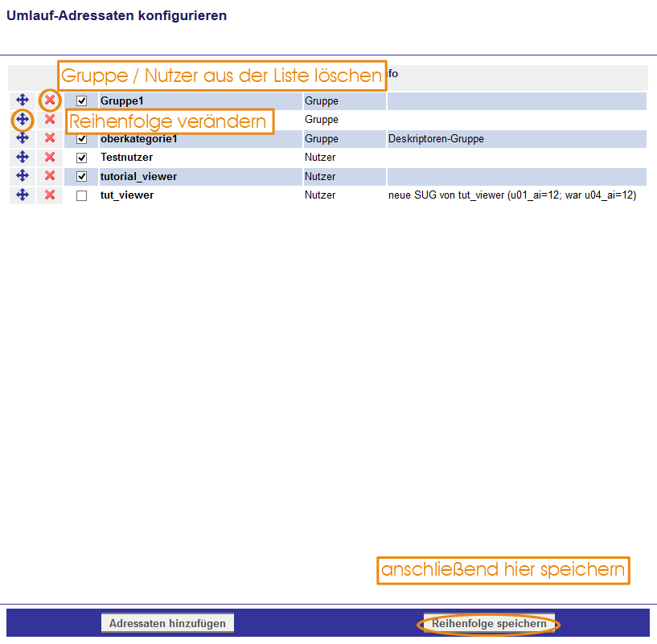Remove tutorial_viewer from the recipients
The height and width of the screenshot is (644, 657).
[x=50, y=175]
